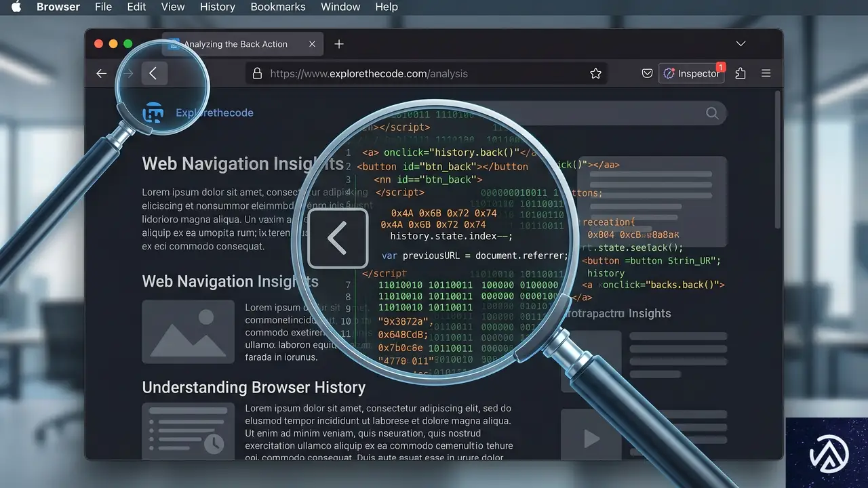Save page to Pocket icon
This screenshot has width=868, height=488.
[648, 73]
